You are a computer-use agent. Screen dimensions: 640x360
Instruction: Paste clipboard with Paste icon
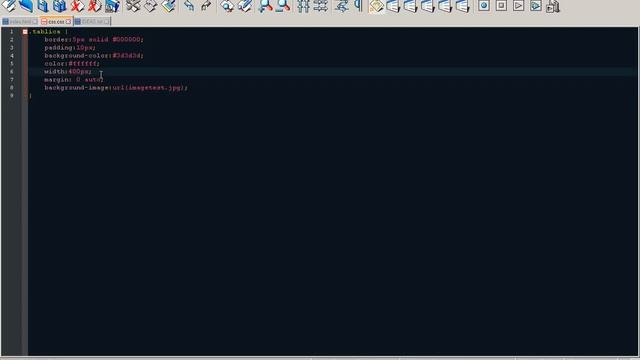pos(168,6)
